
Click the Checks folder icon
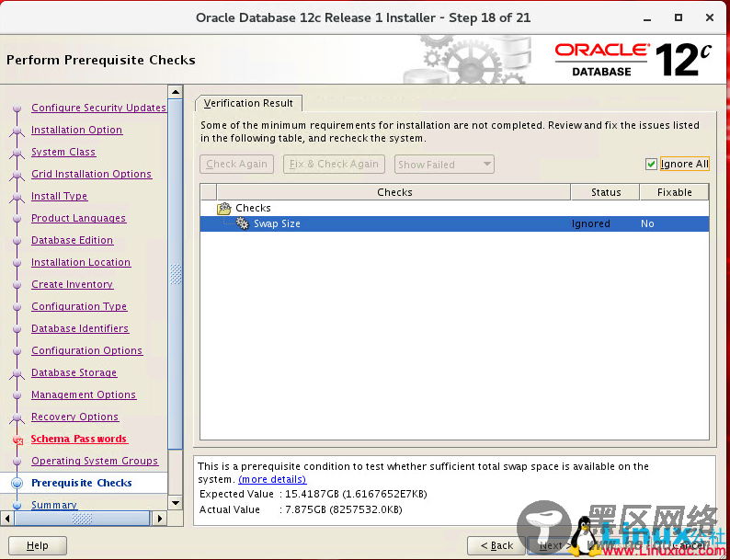[224, 208]
